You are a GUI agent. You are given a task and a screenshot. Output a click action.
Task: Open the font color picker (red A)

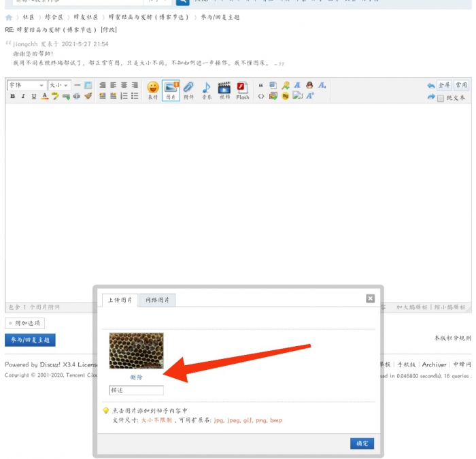[x=45, y=97]
